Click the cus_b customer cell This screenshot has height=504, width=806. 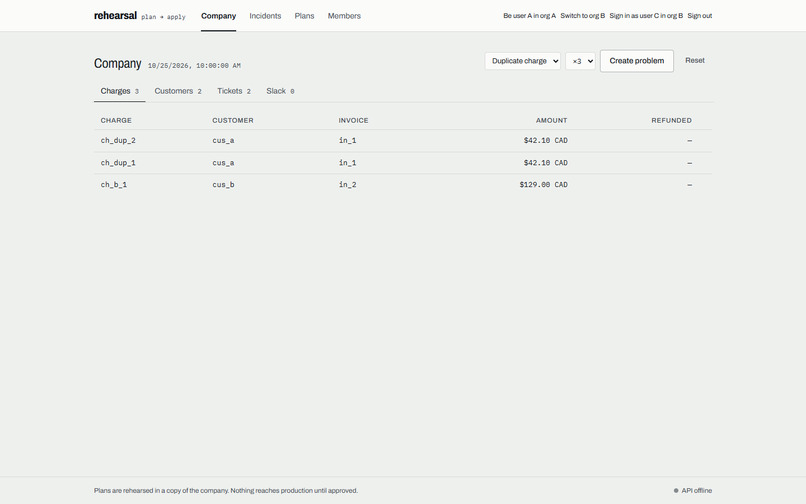[223, 185]
